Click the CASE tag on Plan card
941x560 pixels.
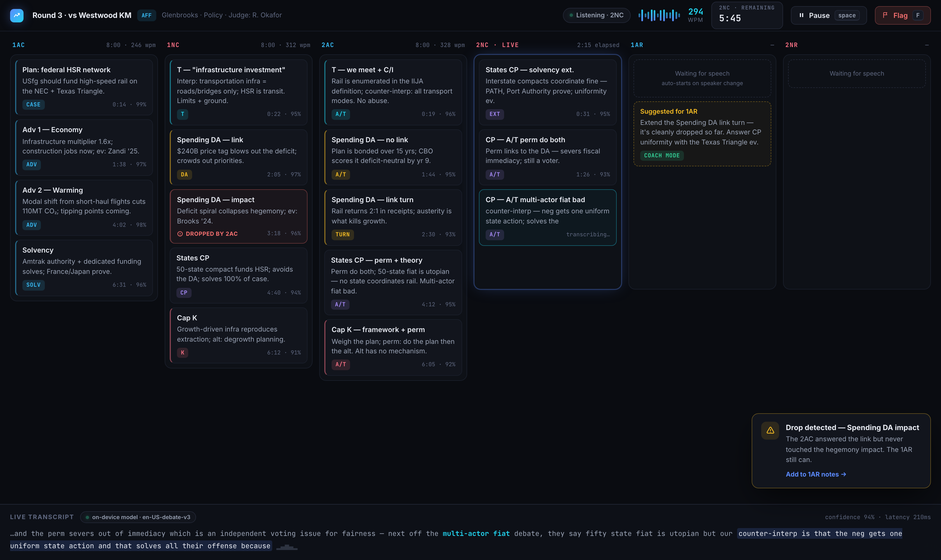[33, 104]
